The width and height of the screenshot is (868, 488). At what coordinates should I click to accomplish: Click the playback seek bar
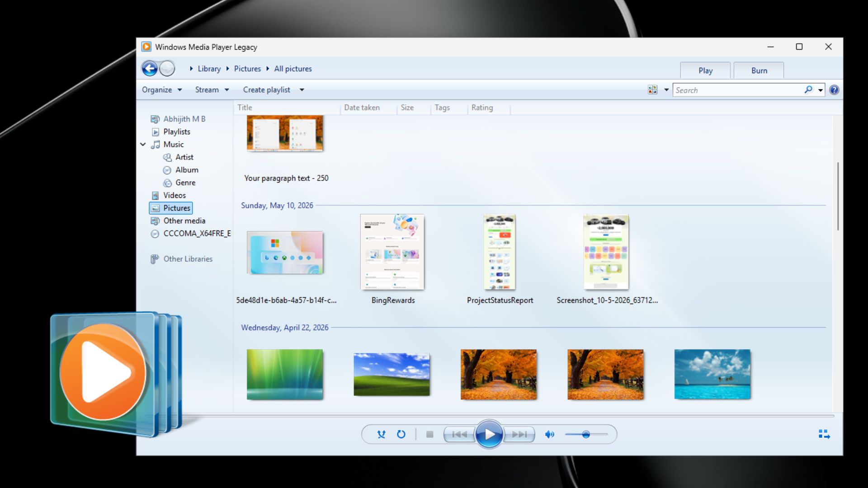[489, 415]
